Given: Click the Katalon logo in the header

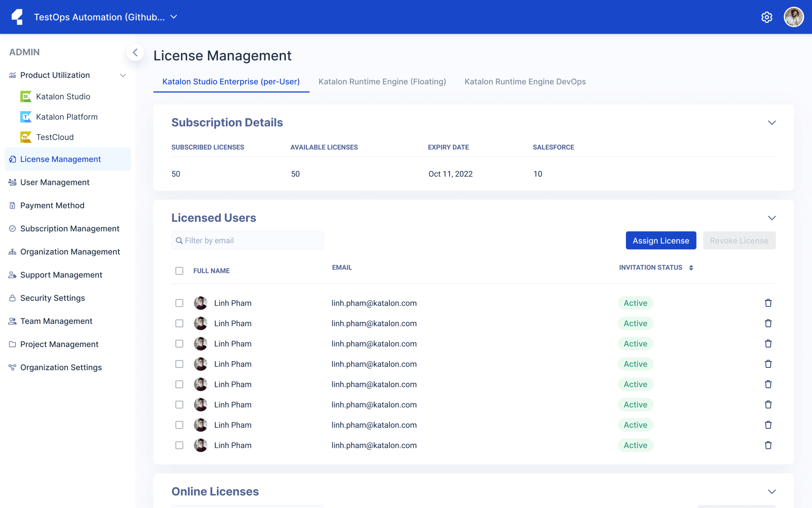Looking at the screenshot, I should [17, 17].
